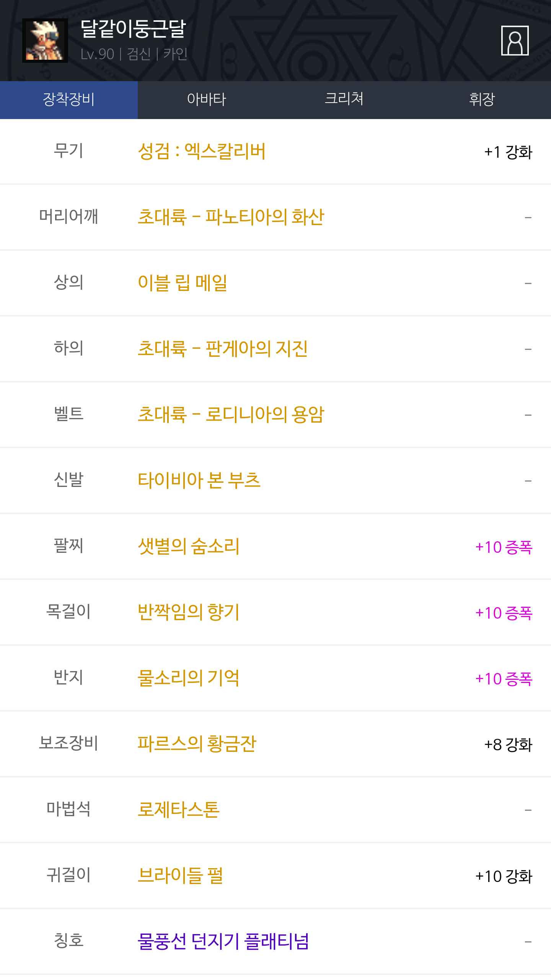The height and width of the screenshot is (980, 551).
Task: Open top armor 이블 립 메일
Action: click(x=183, y=283)
